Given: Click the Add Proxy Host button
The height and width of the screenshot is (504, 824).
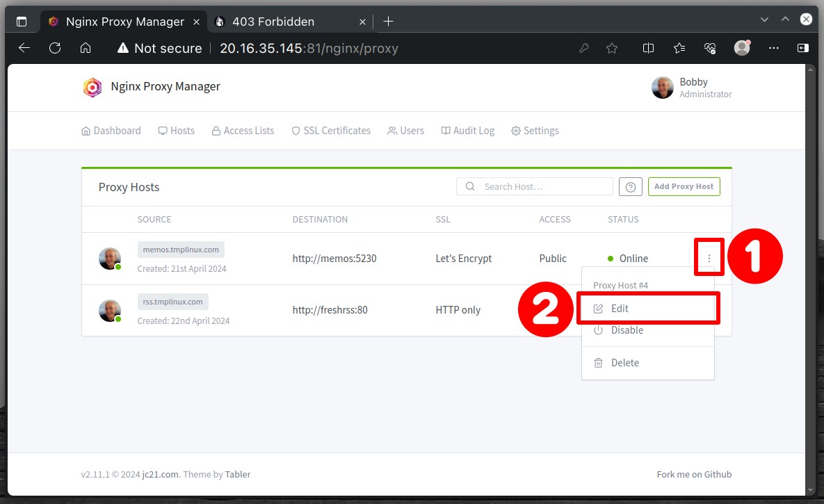Looking at the screenshot, I should tap(684, 186).
